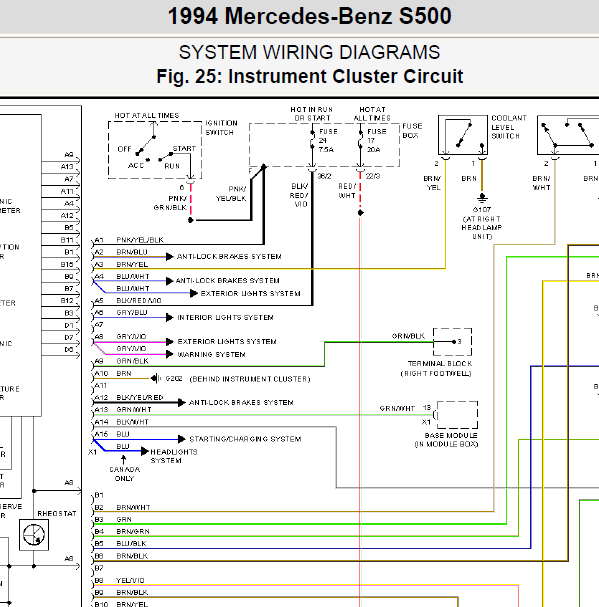
Task: Click the Interior Lights System arrow
Action: (x=170, y=317)
